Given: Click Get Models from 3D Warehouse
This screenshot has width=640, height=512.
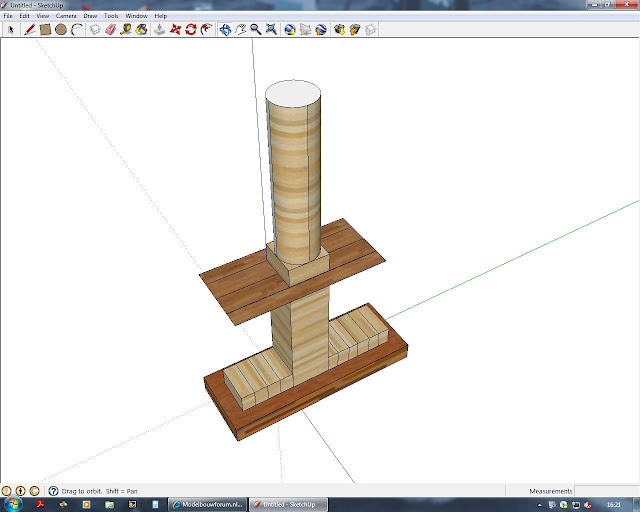Looking at the screenshot, I should [339, 29].
